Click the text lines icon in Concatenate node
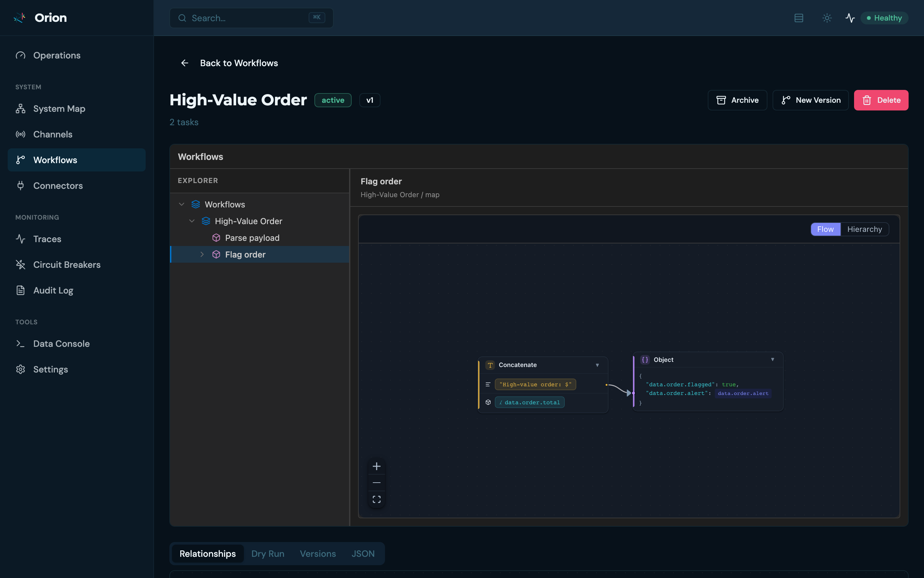 [488, 385]
